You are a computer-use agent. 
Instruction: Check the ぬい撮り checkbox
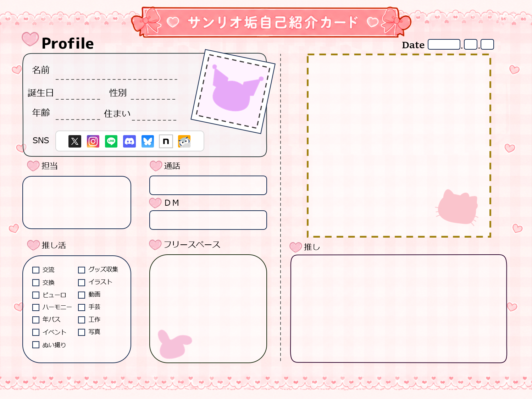36,345
